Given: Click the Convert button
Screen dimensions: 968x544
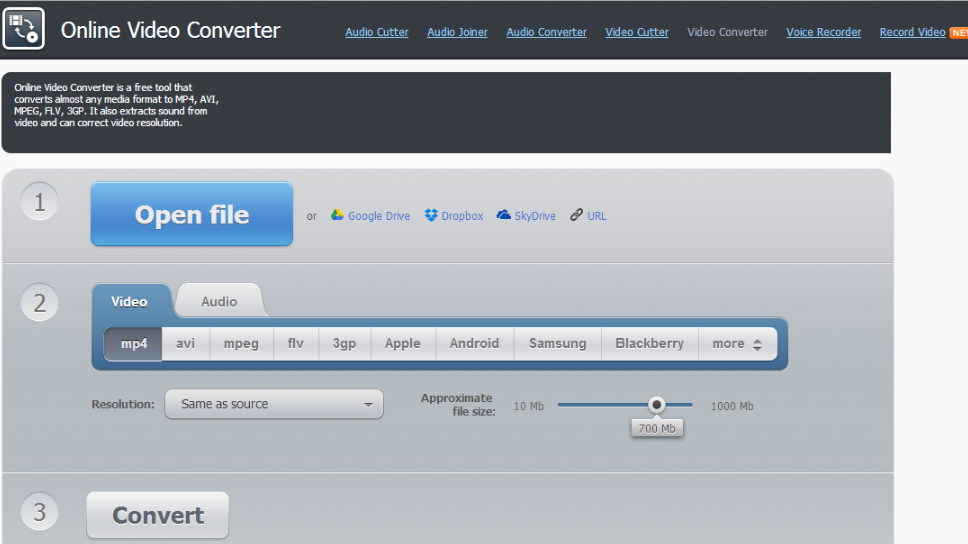Looking at the screenshot, I should tap(158, 515).
